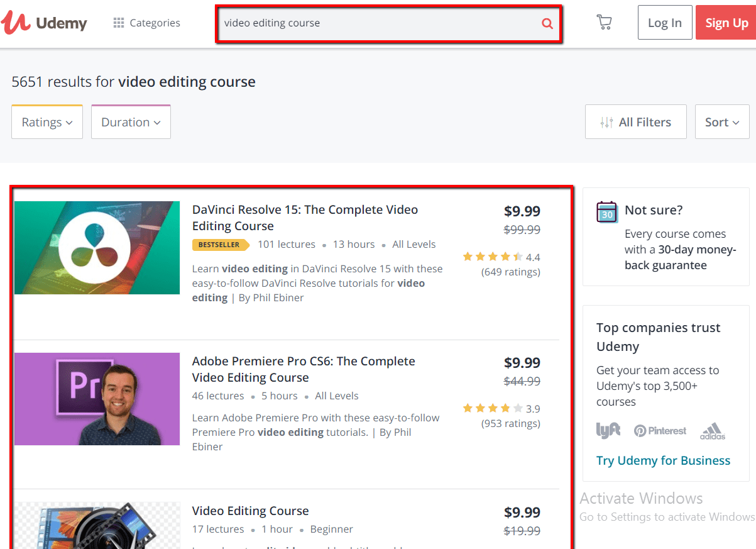The image size is (756, 549).
Task: Click the Adobe Premiere Pro course thumbnail
Action: 97,399
